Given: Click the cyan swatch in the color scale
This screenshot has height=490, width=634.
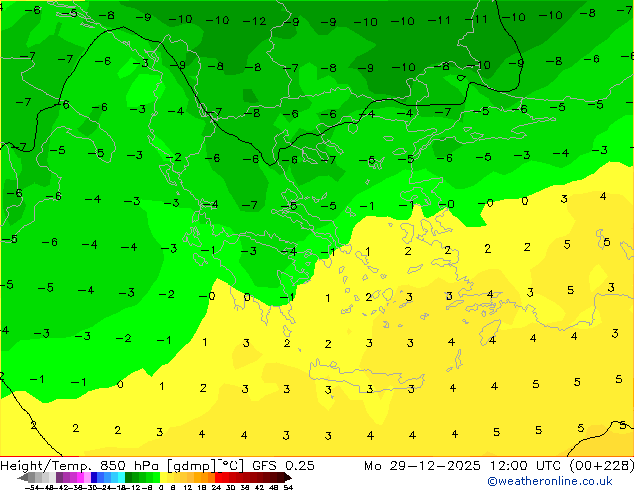Looking at the screenshot, I should (x=121, y=477).
